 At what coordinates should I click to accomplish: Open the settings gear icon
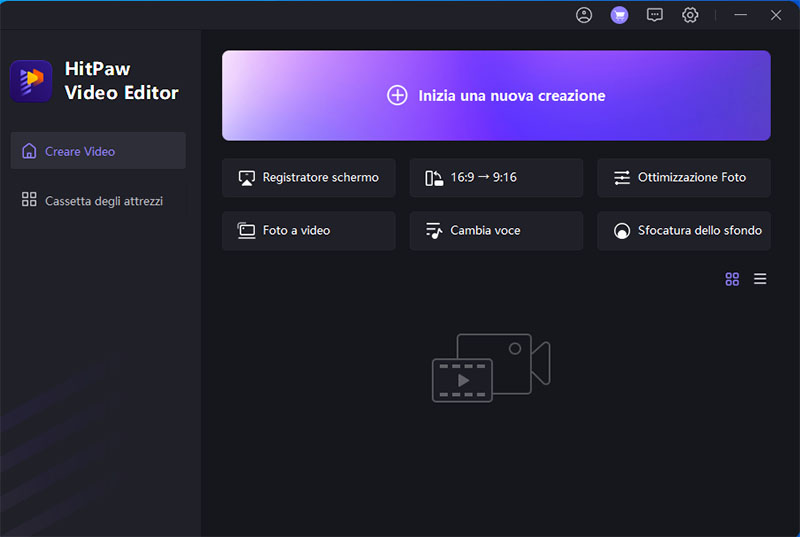pyautogui.click(x=690, y=15)
